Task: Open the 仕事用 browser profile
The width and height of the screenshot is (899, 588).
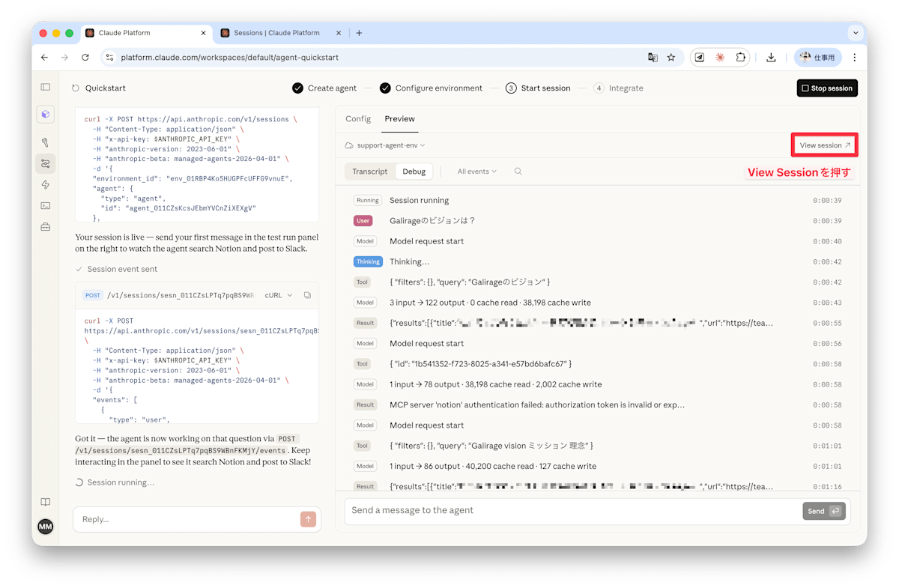Action: [818, 57]
